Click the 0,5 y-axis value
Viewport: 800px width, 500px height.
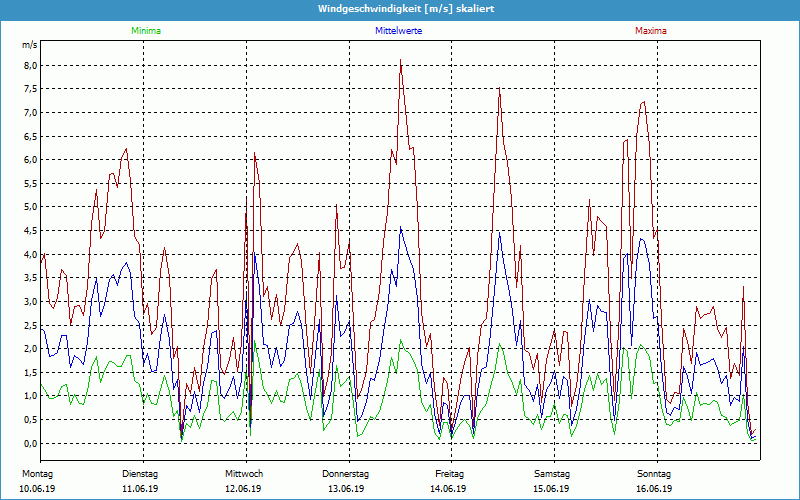coord(29,420)
